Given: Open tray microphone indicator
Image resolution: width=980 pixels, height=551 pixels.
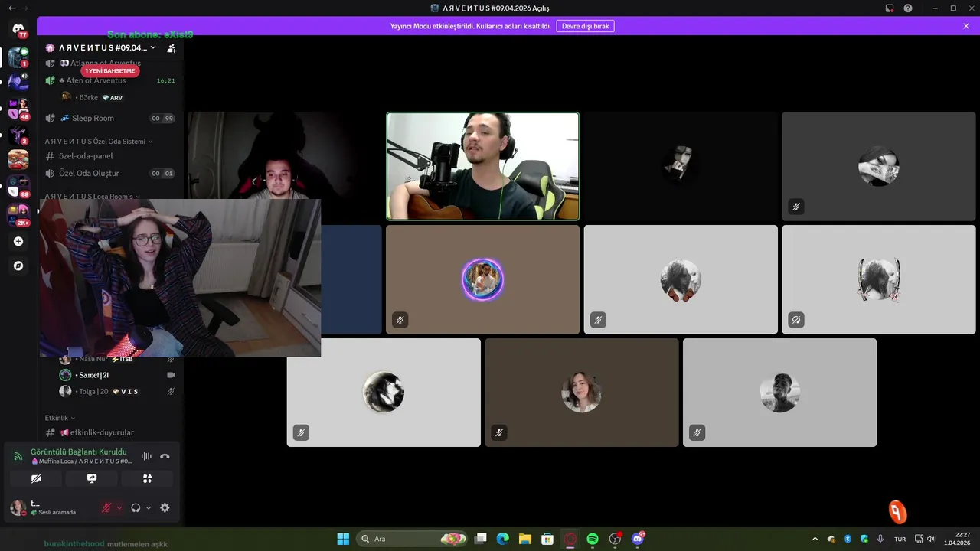Looking at the screenshot, I should coord(880,539).
